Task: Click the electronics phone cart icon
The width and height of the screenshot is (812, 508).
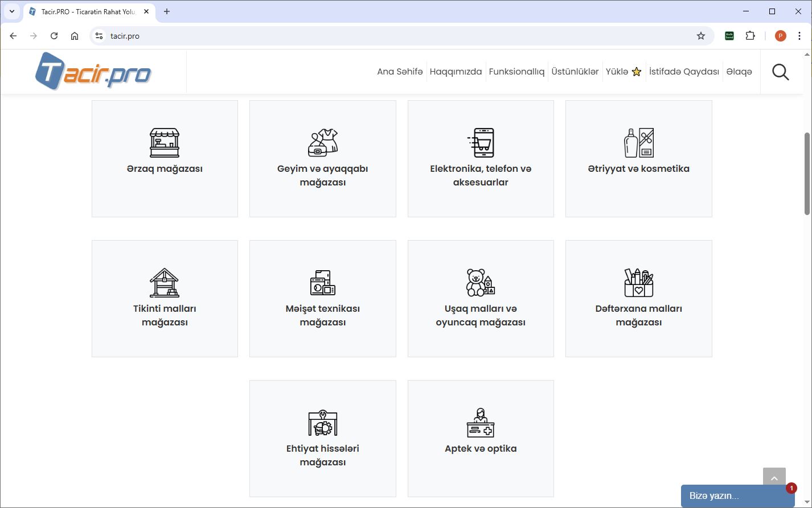Action: click(x=481, y=143)
